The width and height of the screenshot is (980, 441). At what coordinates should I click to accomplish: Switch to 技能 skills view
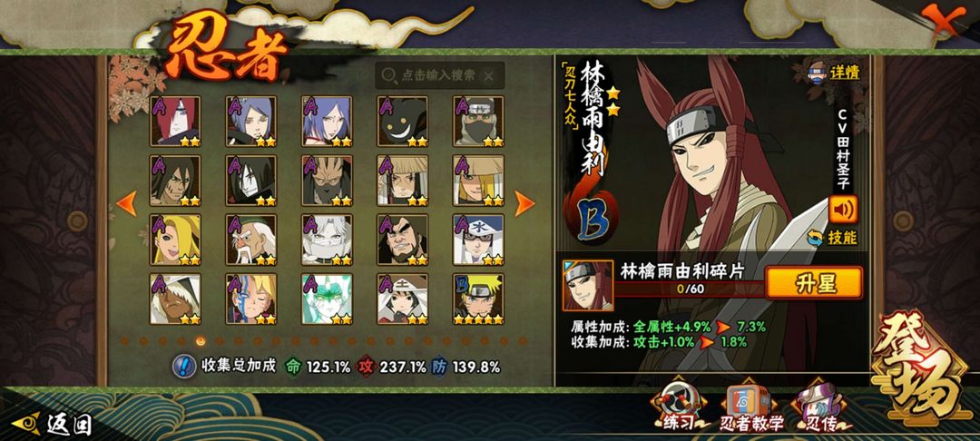pos(832,238)
